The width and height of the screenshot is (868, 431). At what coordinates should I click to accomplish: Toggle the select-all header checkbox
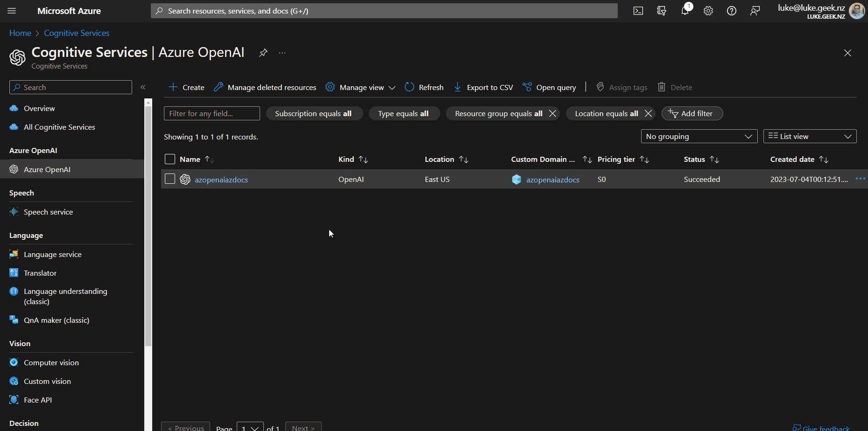tap(170, 159)
